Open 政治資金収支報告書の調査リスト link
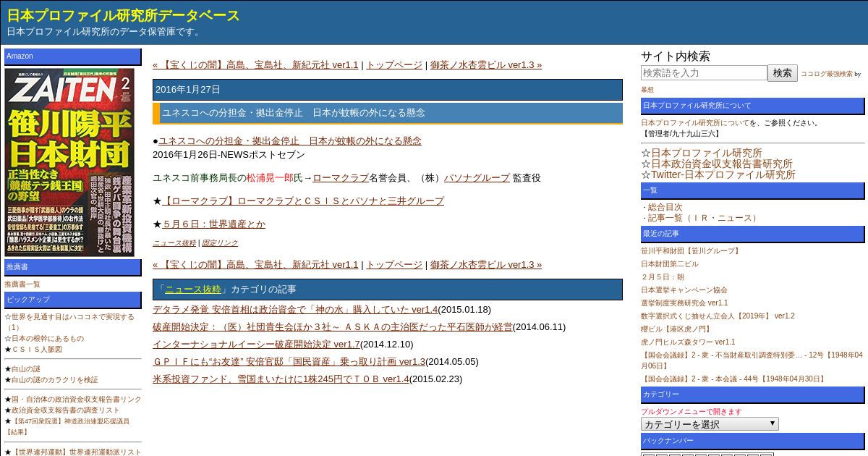868x456 pixels. click(66, 410)
